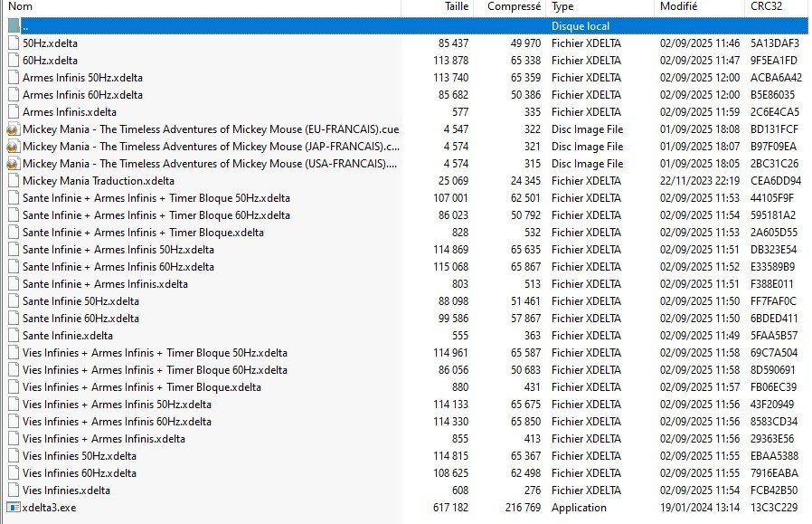Select Sante Infinie 50Hz.xdelta row
The image size is (812, 524).
click(x=80, y=301)
